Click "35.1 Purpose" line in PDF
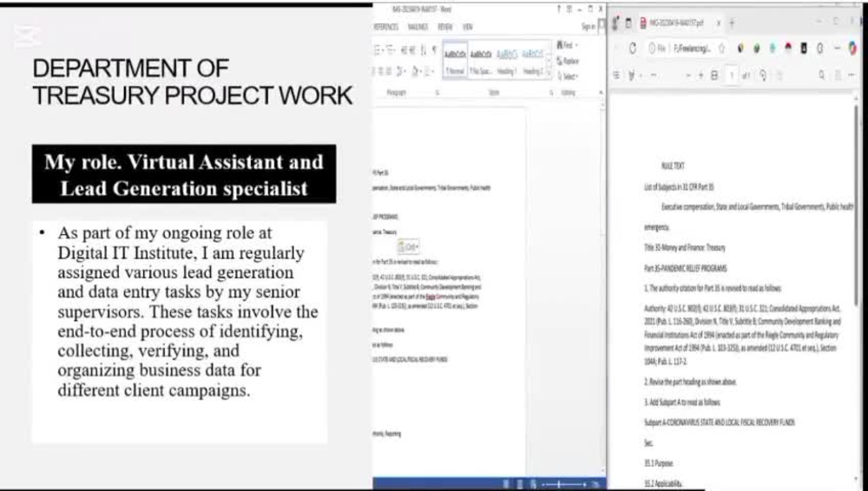Screen dimensions: 868x491 (658, 463)
